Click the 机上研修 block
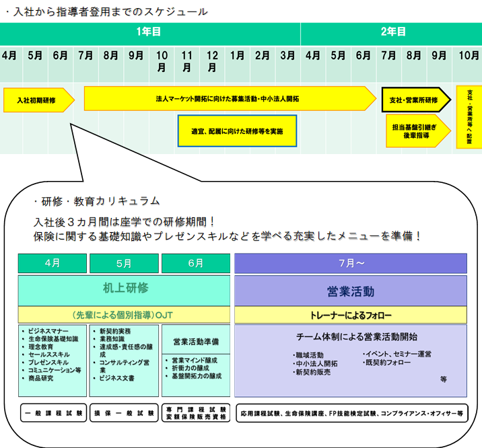 pyautogui.click(x=125, y=289)
